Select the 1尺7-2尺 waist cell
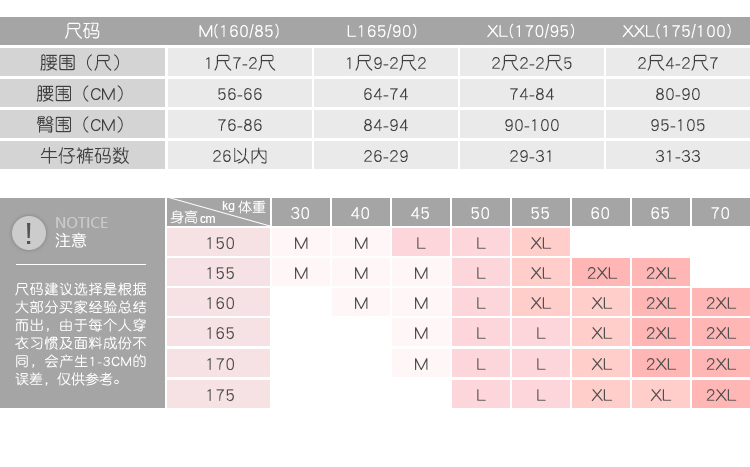 240,64
